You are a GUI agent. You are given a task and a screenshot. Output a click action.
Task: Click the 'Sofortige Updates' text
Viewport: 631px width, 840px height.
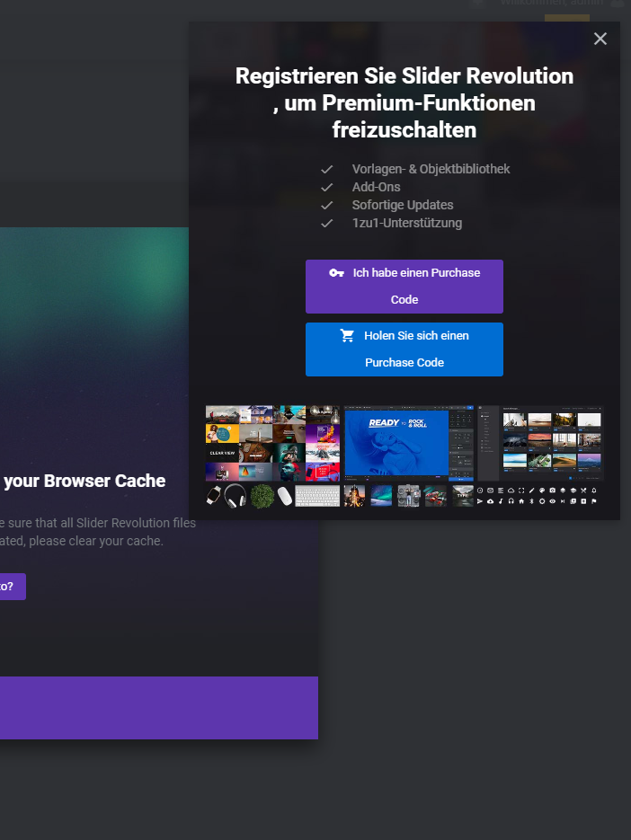(x=402, y=205)
